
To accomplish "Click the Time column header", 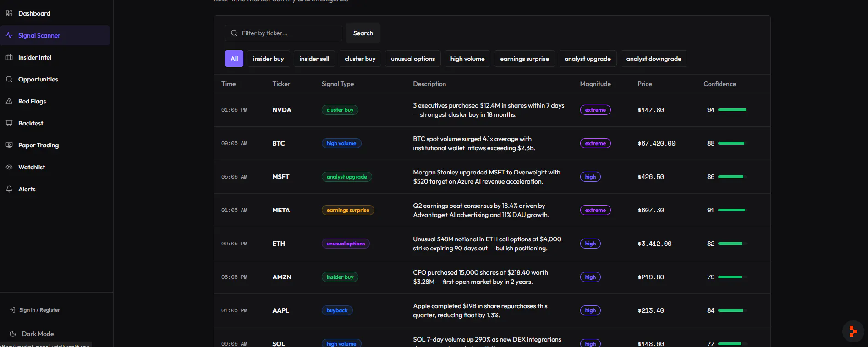I will (229, 84).
